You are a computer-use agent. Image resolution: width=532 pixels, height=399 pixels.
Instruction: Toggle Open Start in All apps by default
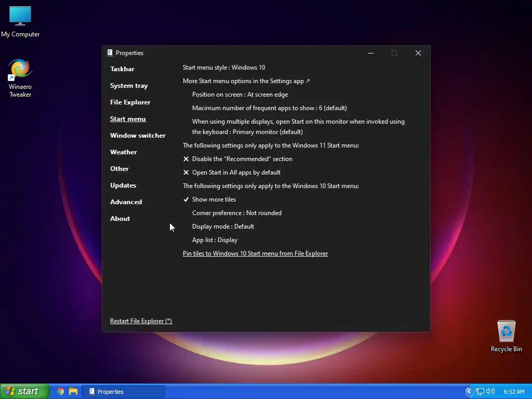click(232, 172)
